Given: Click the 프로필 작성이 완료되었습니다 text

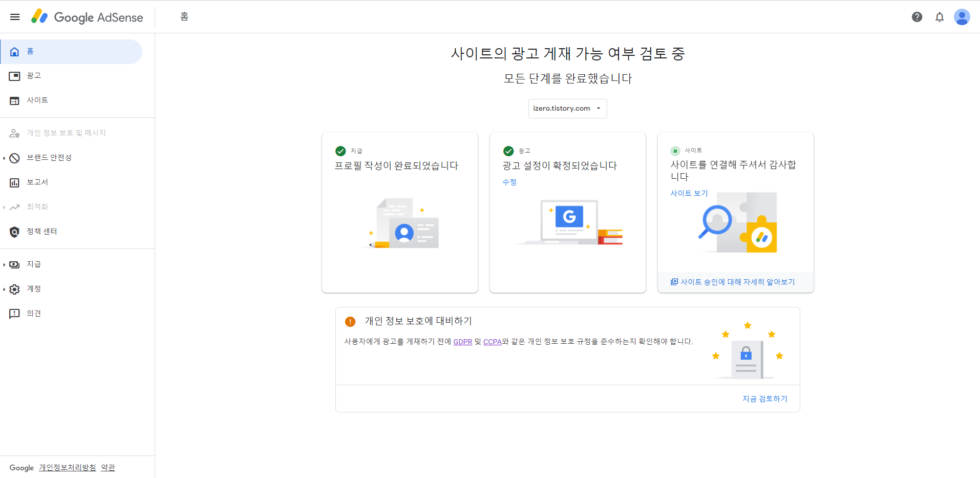Looking at the screenshot, I should 396,165.
